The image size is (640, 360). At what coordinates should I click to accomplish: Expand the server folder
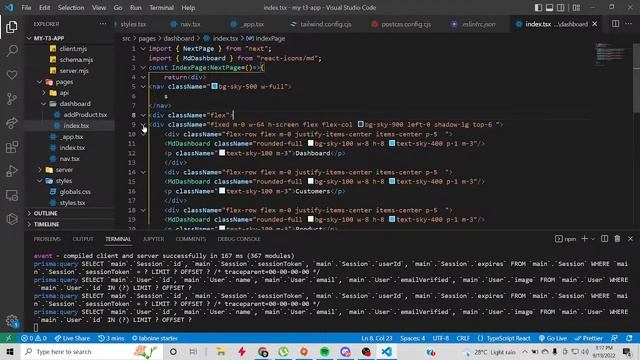(40, 169)
